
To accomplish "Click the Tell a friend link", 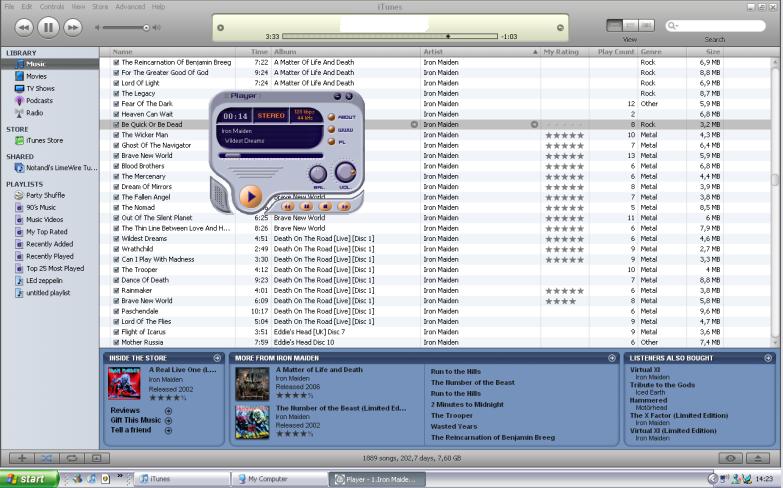I will point(131,430).
